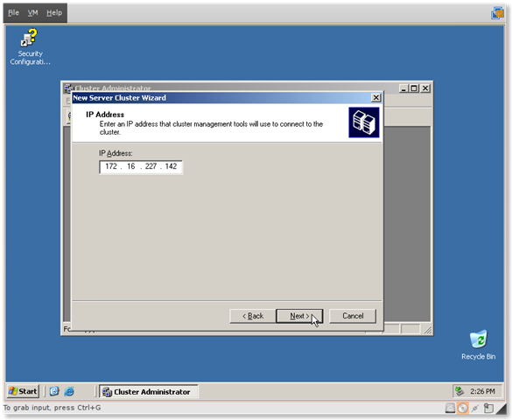
Task: Open the Recycle Bin icon
Action: (478, 345)
